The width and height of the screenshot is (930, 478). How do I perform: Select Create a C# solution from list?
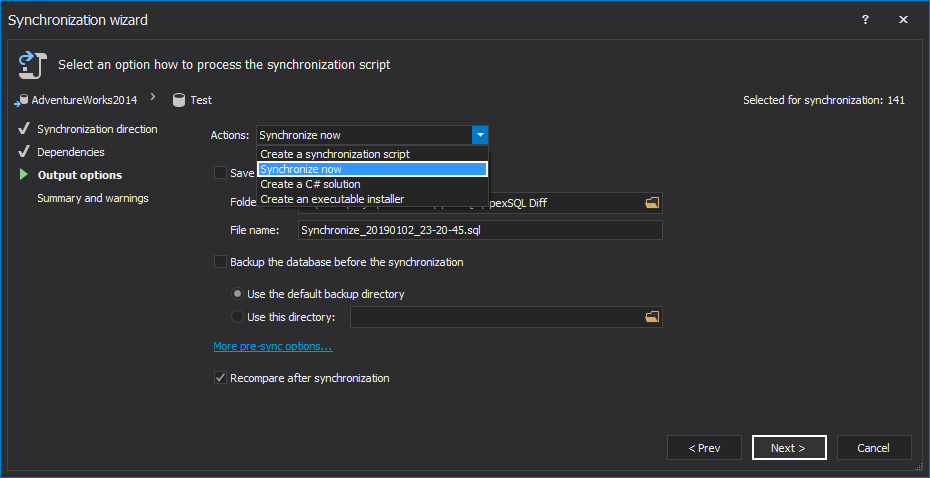pos(310,184)
